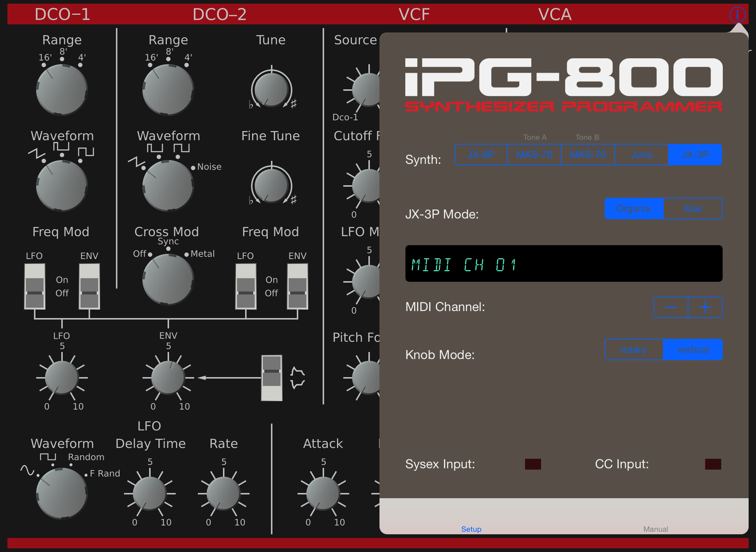Switch JX-3P Mode to Kiwi
This screenshot has height=552, width=756.
(x=693, y=208)
